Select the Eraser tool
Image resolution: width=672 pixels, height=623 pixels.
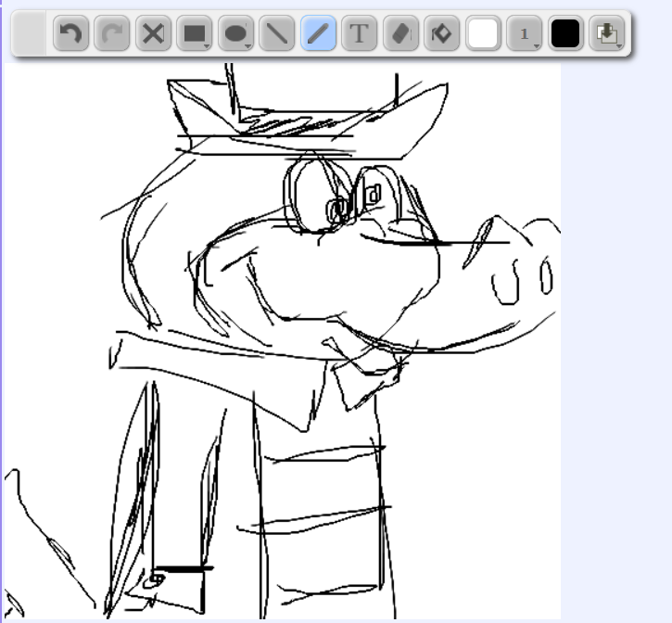400,33
